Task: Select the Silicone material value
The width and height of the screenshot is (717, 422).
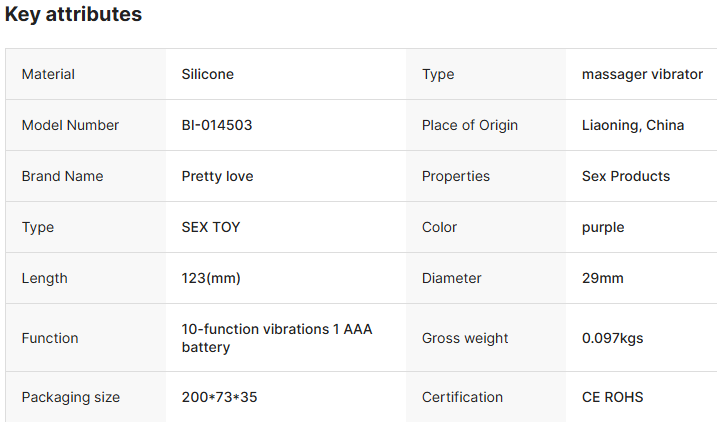Action: click(208, 74)
